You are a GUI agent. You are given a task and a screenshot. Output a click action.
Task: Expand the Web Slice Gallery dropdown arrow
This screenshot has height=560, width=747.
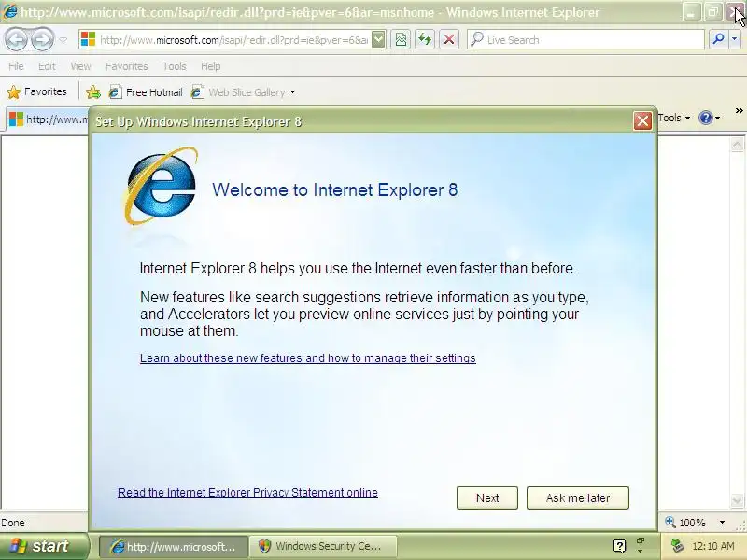pyautogui.click(x=292, y=92)
